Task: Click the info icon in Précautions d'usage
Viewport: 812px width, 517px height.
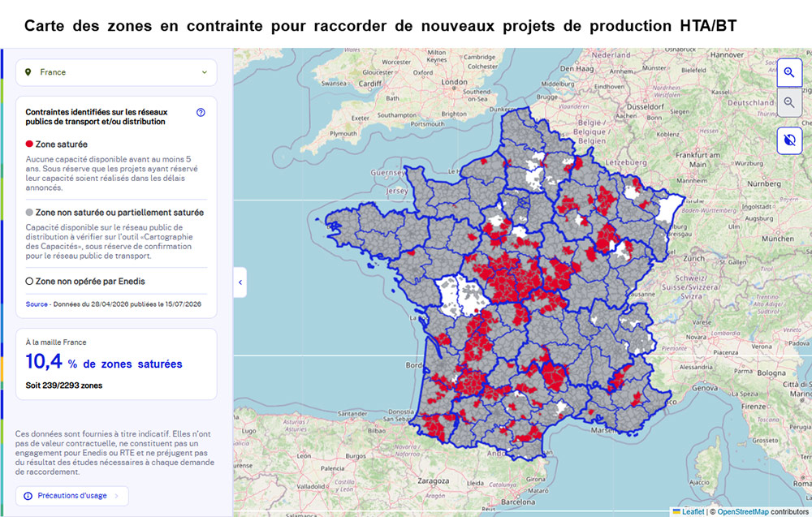Action: [28, 496]
